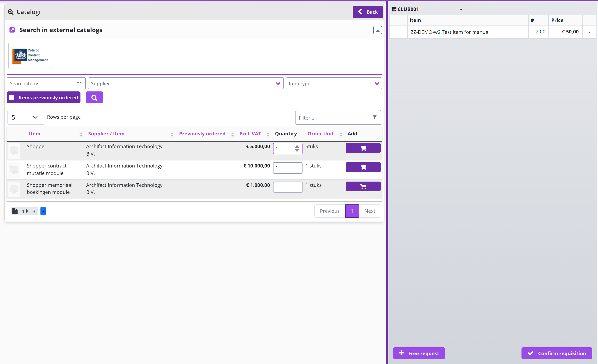The width and height of the screenshot is (598, 364).
Task: Click the external link icon beside Search in external catalogs
Action: coord(12,30)
